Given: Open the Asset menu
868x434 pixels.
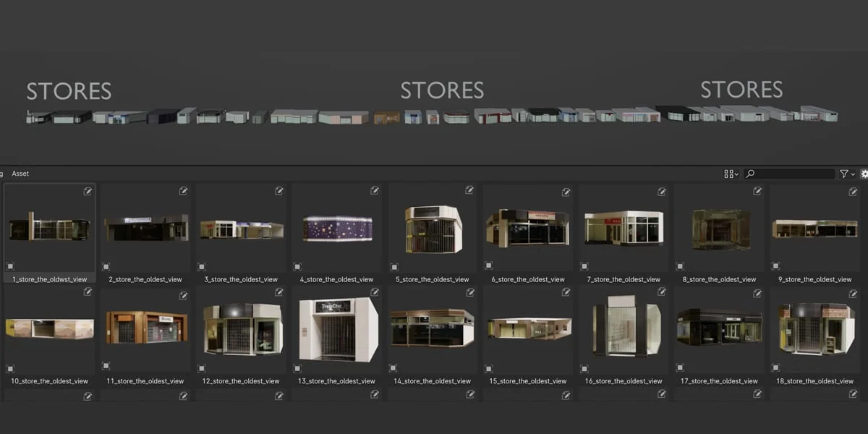Looking at the screenshot, I should [x=20, y=174].
